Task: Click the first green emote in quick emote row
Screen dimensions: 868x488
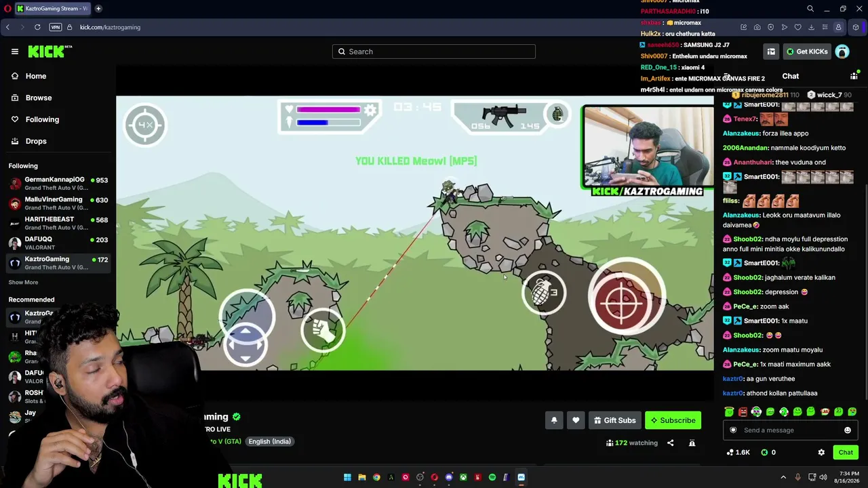Action: pos(729,411)
